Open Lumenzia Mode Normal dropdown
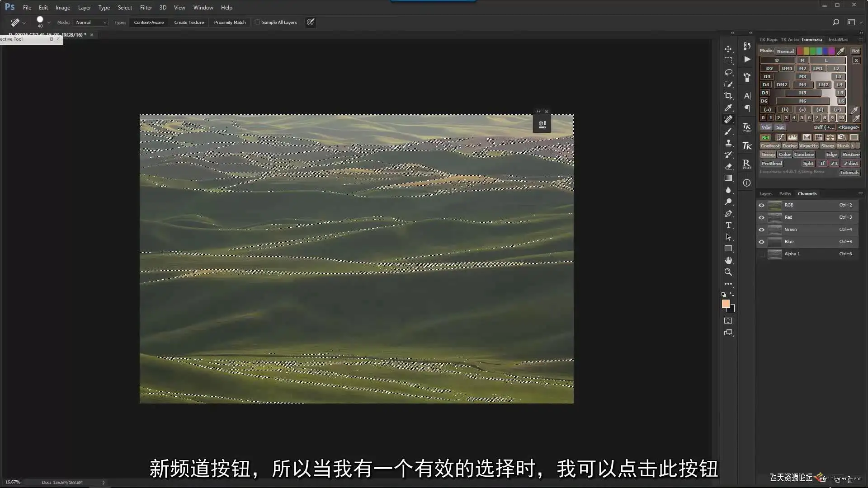Screen dimensions: 868x488 click(x=785, y=51)
